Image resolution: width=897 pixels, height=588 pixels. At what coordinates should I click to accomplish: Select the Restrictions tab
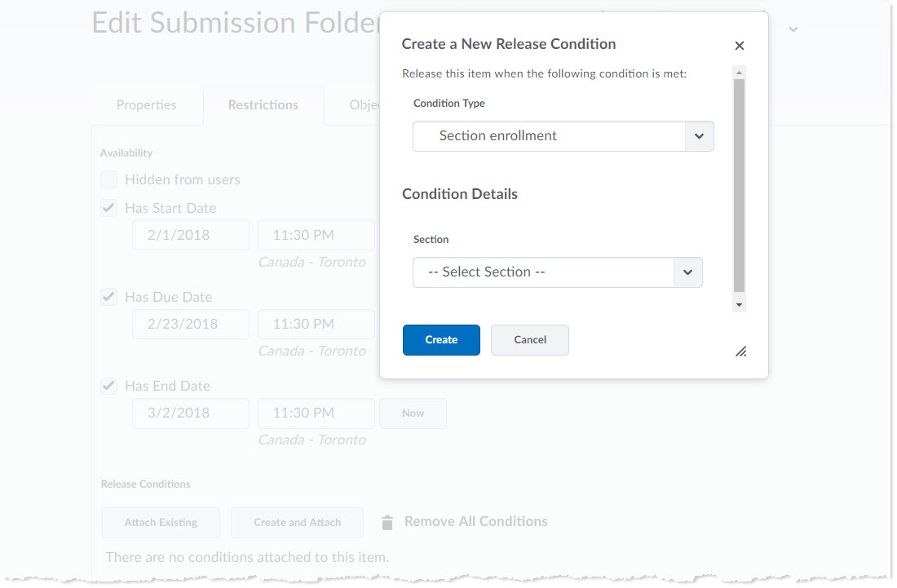point(263,105)
